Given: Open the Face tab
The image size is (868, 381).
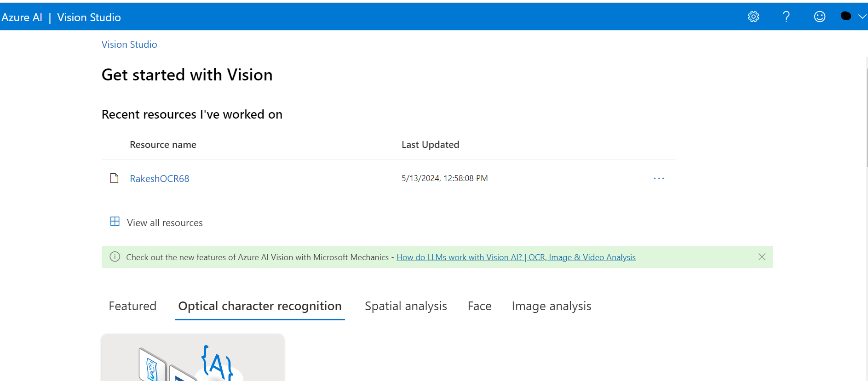Looking at the screenshot, I should coord(480,306).
